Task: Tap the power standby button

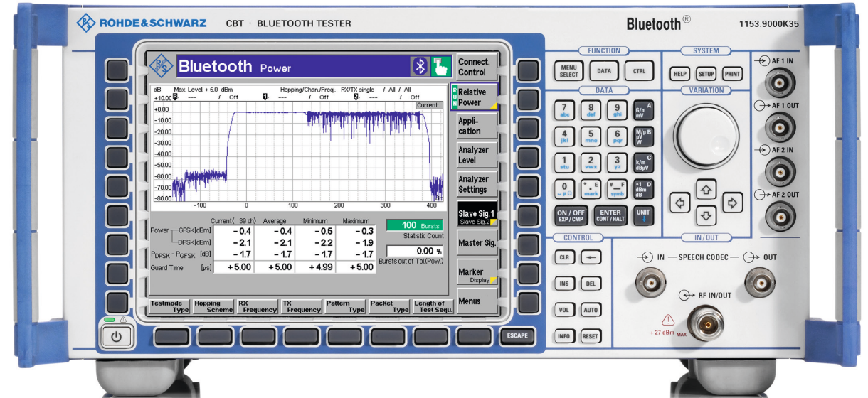Action: point(116,338)
